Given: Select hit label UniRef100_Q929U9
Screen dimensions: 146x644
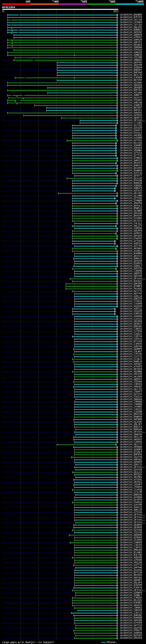Looking at the screenshot, I should click(x=131, y=321).
